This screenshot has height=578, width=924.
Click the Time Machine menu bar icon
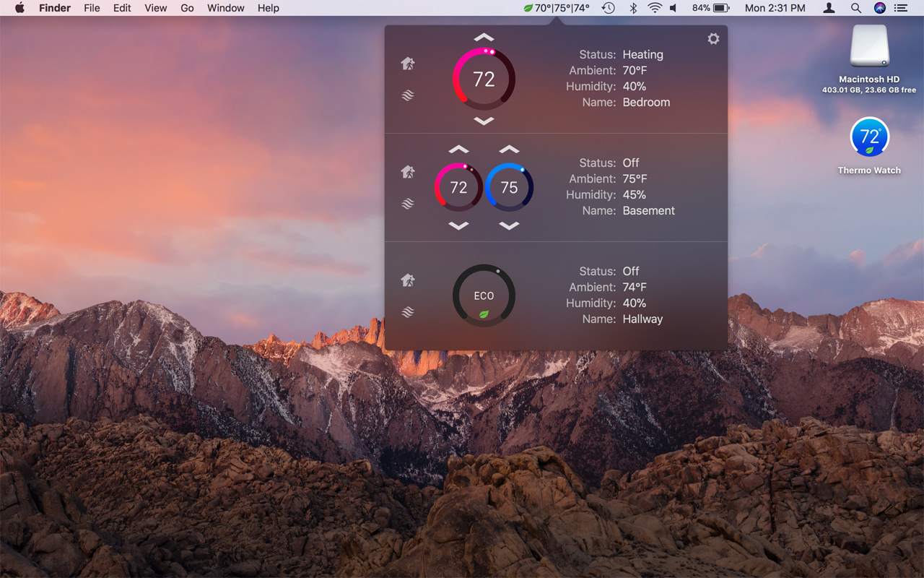point(609,8)
